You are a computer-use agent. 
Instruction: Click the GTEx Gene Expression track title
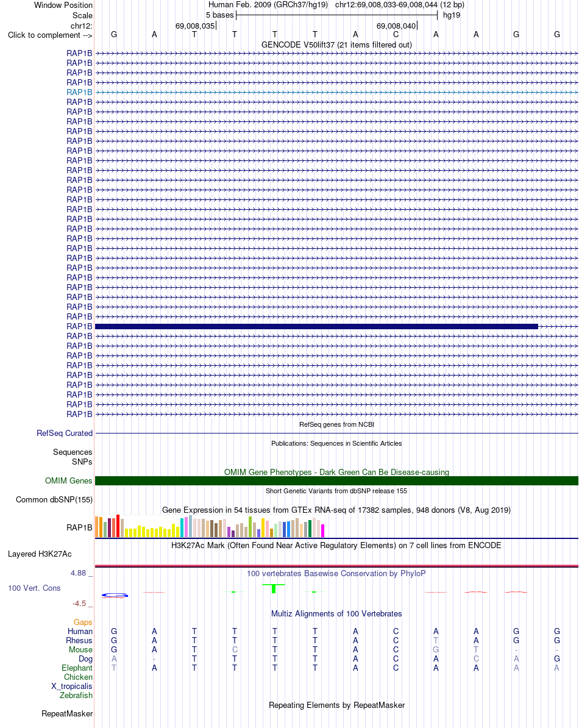click(x=336, y=510)
